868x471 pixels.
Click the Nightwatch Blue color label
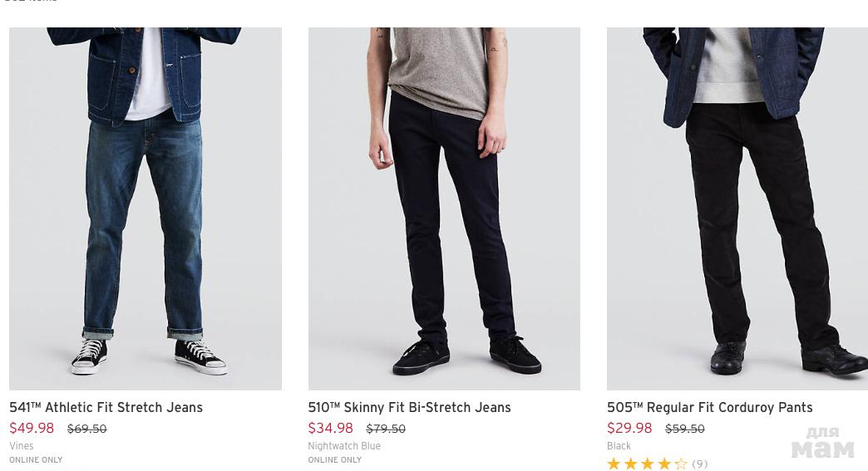point(344,446)
